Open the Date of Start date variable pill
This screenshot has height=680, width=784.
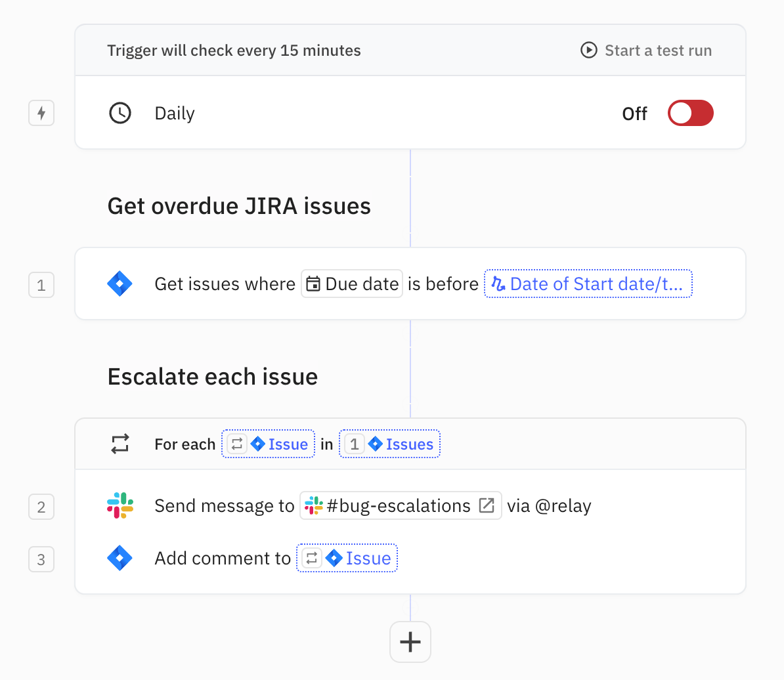click(x=588, y=284)
